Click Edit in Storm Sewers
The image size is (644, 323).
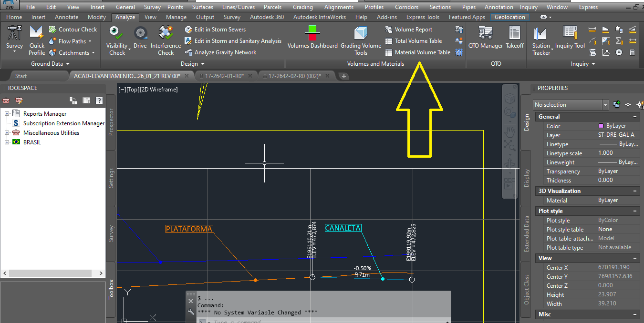point(215,30)
